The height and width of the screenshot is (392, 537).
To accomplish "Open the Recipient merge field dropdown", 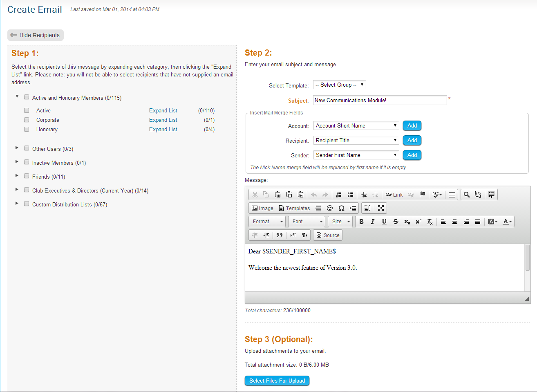I will coord(356,140).
